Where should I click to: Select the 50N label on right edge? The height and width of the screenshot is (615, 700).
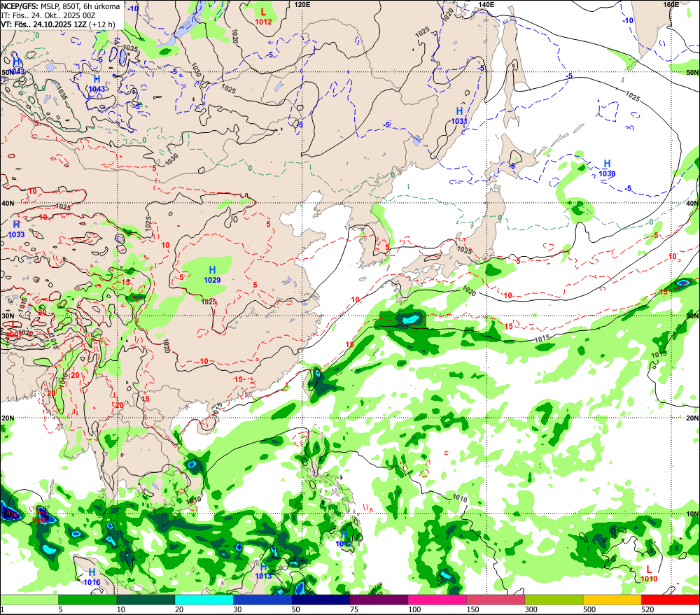coord(692,72)
